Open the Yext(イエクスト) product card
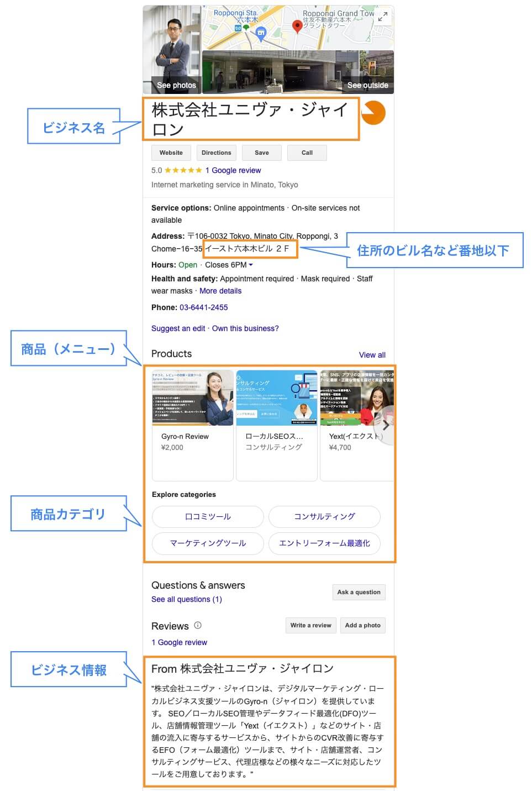The image size is (532, 791). pos(357,425)
